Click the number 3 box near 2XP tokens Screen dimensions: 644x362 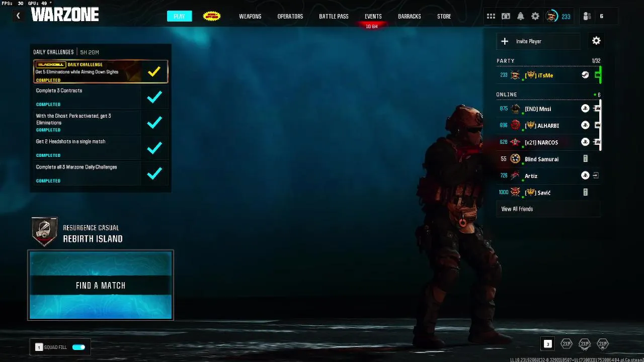548,344
